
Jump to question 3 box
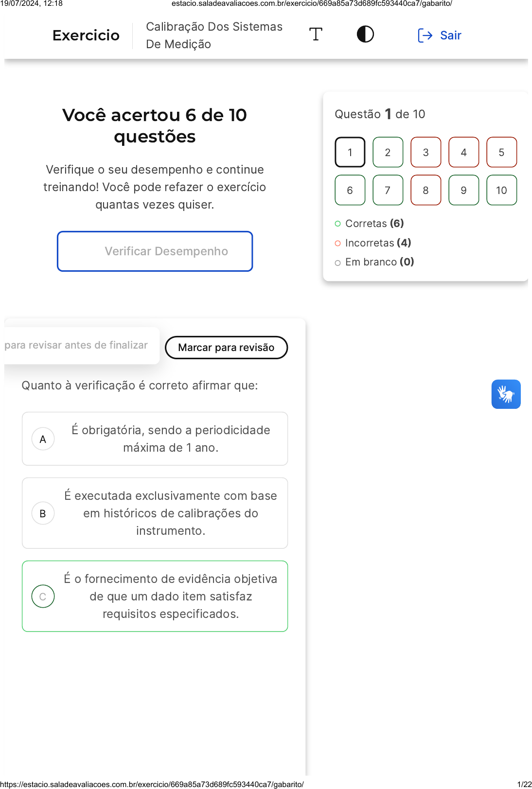pos(426,153)
